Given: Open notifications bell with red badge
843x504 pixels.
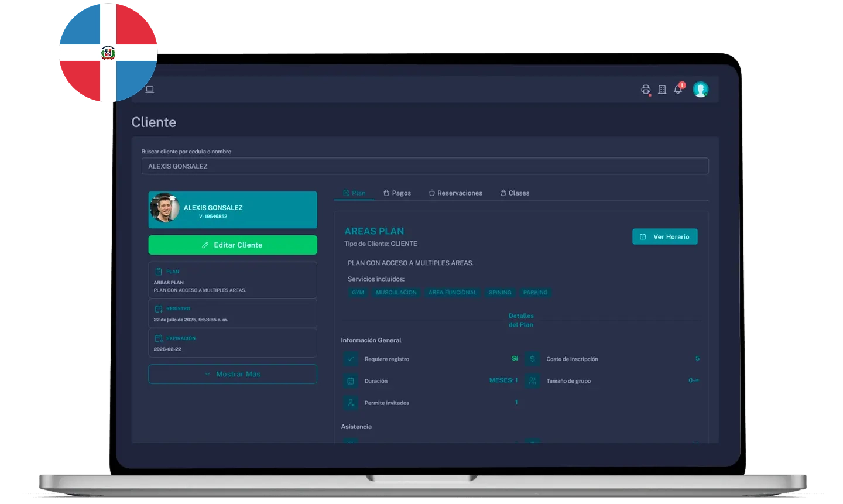Looking at the screenshot, I should [x=678, y=90].
